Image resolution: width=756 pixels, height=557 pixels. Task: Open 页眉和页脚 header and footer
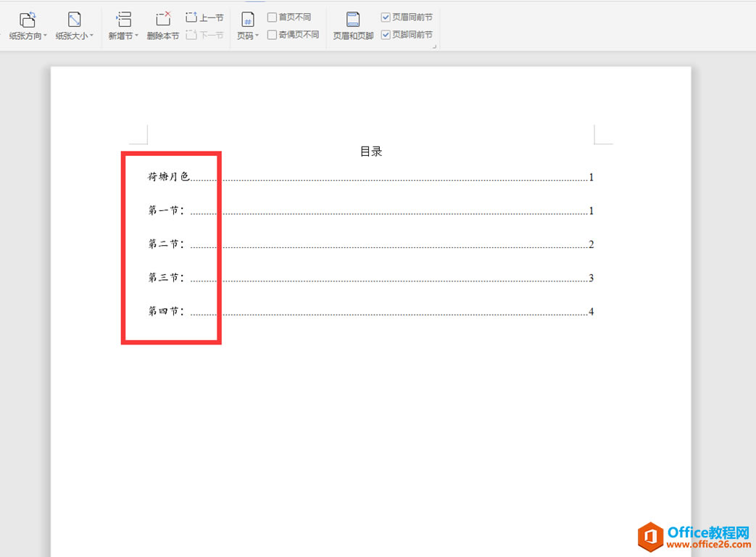click(353, 25)
